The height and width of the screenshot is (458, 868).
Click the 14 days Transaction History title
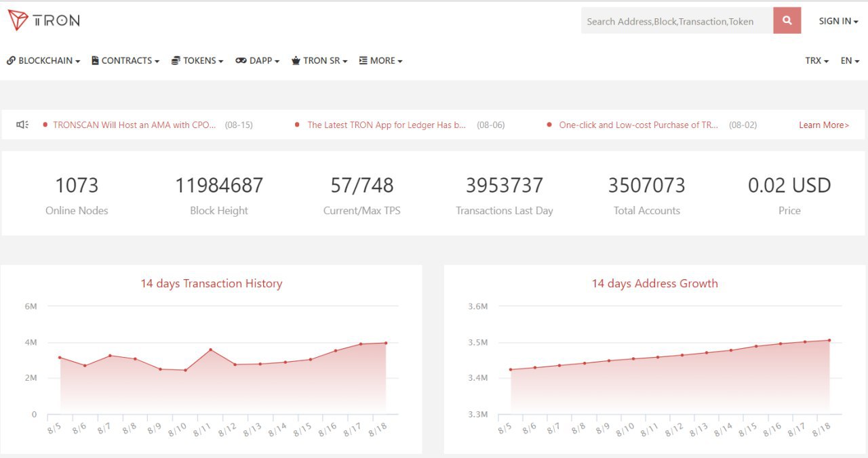pos(212,283)
